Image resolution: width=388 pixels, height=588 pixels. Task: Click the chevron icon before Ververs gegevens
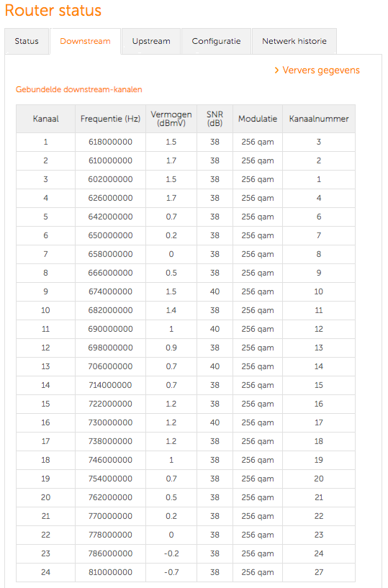click(276, 71)
